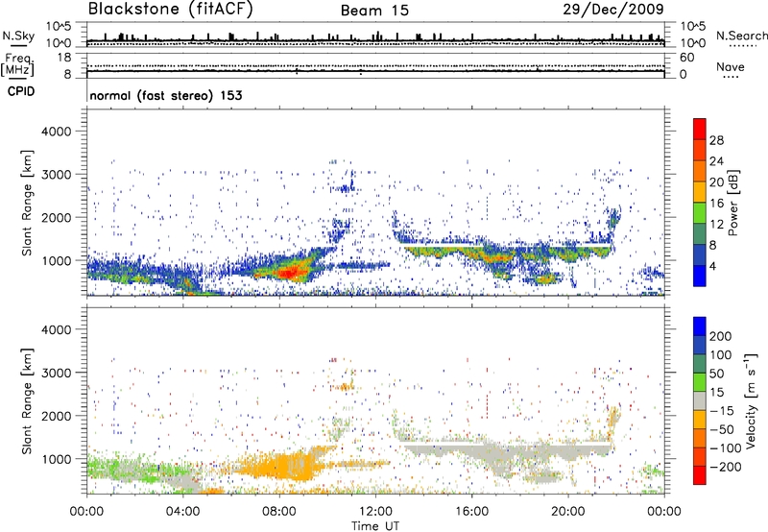Click the Slant Range title of power panel

coord(27,203)
